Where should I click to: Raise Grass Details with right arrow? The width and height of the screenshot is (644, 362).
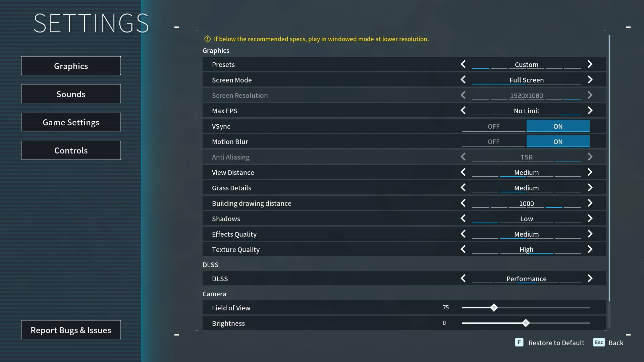point(590,187)
